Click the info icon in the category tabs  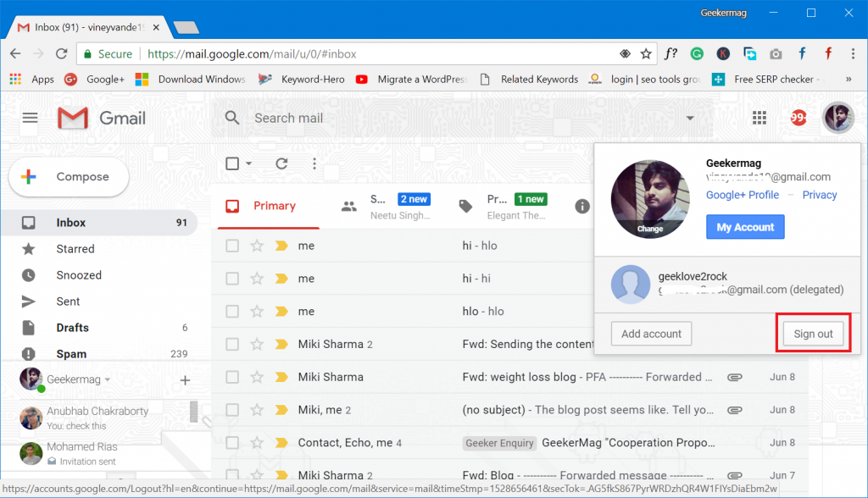pyautogui.click(x=581, y=207)
